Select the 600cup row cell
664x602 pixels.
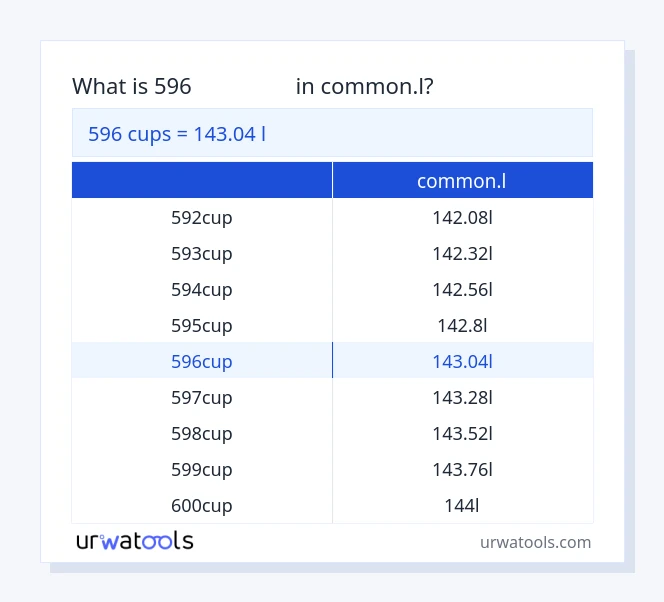click(x=202, y=505)
